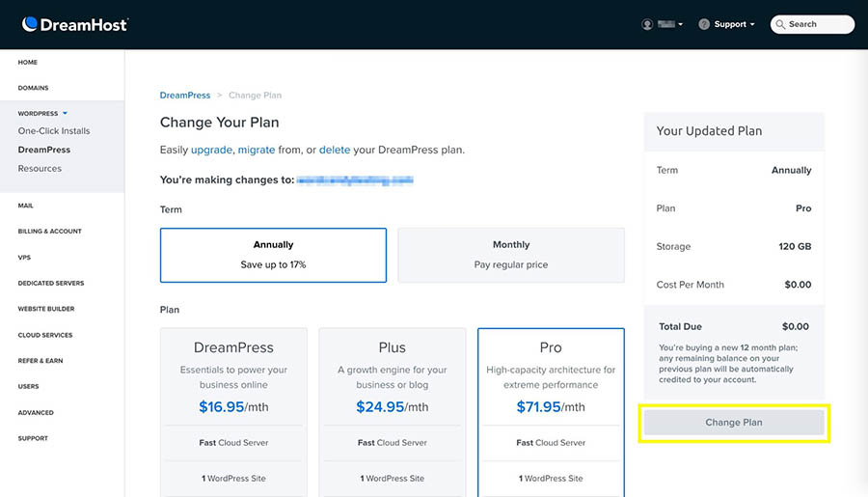Click the Change Your Plan heading
This screenshot has width=868, height=497.
coord(219,122)
